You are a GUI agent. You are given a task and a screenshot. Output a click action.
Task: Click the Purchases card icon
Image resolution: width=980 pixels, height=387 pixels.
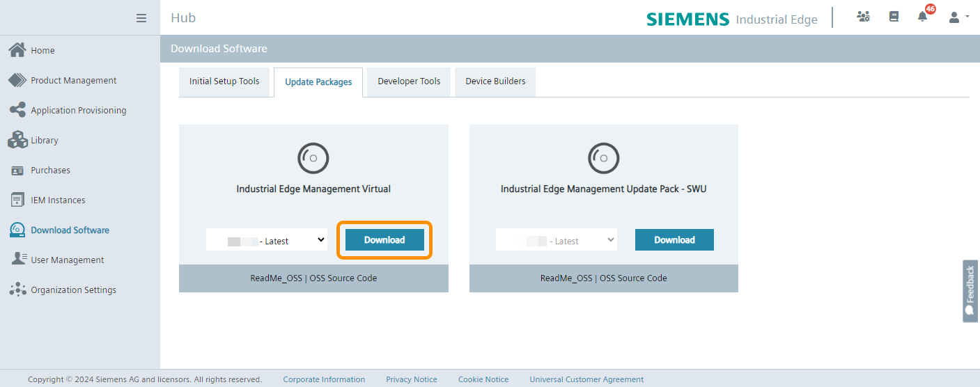[17, 170]
